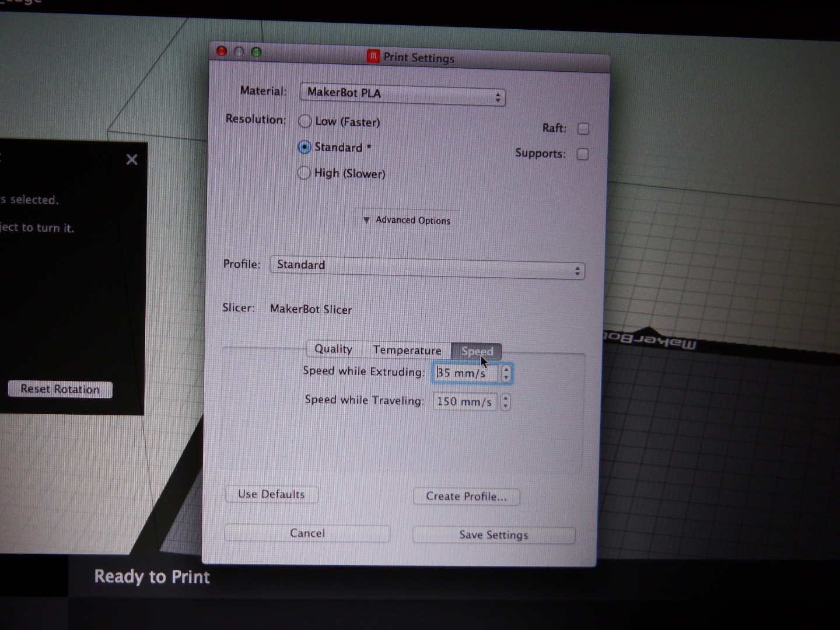
Task: Click the Material: label
Action: pos(264,91)
